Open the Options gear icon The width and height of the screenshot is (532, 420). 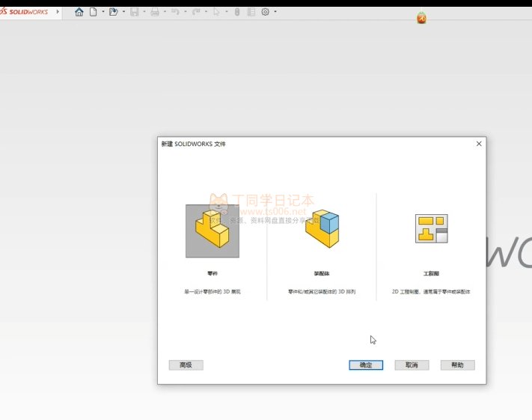(x=265, y=12)
